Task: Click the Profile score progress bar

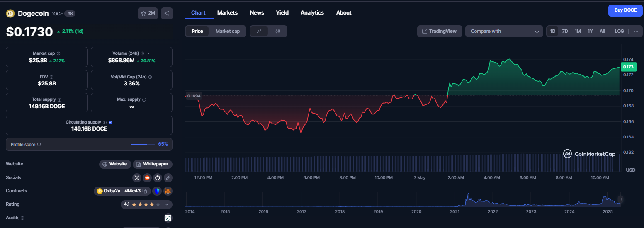Action: click(x=143, y=144)
